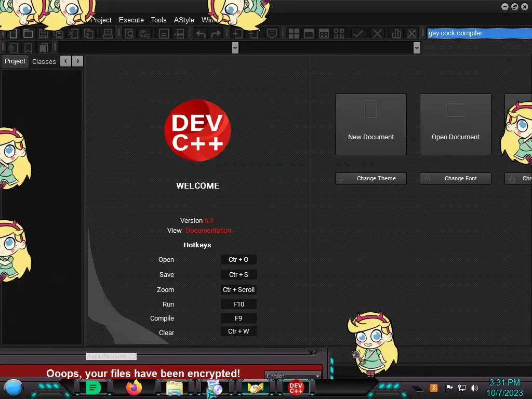532x399 pixels.
Task: Open the green notes taskbar app
Action: tap(94, 388)
